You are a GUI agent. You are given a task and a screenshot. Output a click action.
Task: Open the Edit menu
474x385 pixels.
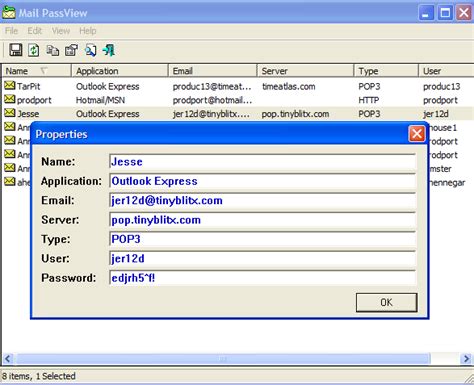point(35,31)
